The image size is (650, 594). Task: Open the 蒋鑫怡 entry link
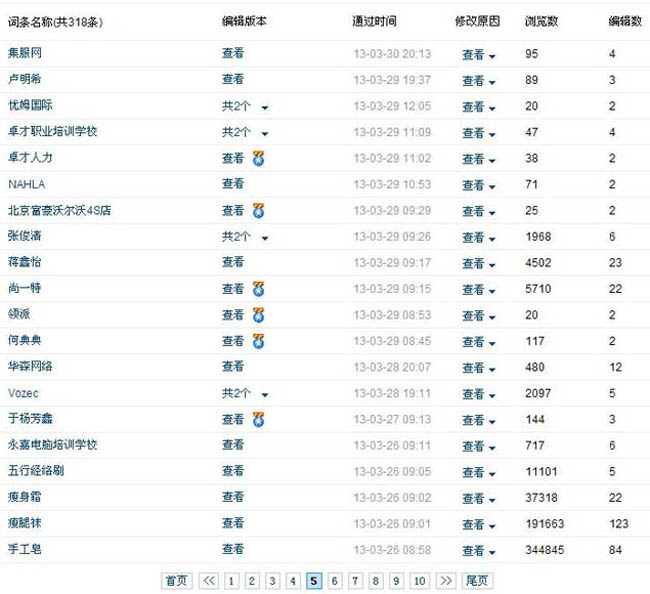coord(26,262)
